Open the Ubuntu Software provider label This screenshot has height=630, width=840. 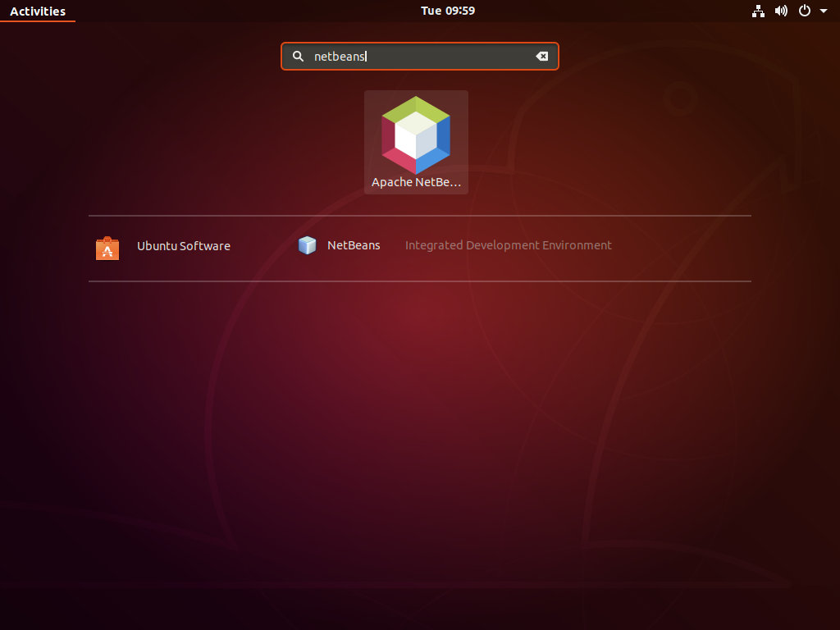coord(184,246)
